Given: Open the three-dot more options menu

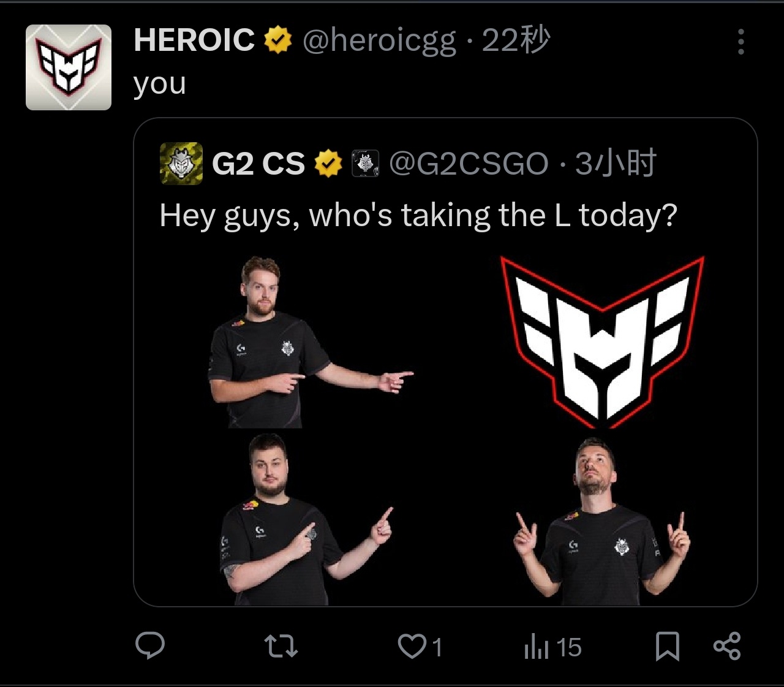Looking at the screenshot, I should [741, 42].
